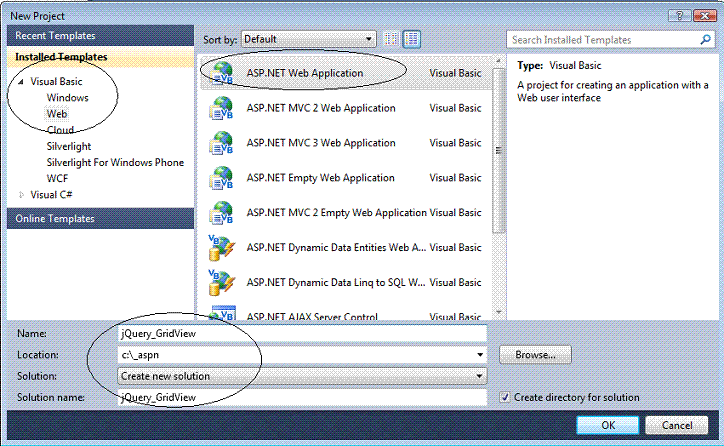Close the New Project dialog
Image resolution: width=724 pixels, height=446 pixels.
pos(705,16)
